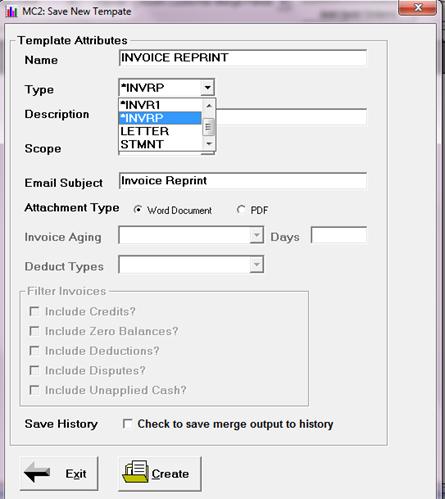445x499 pixels.
Task: Collapse the Type dropdown arrow
Action: pos(207,88)
